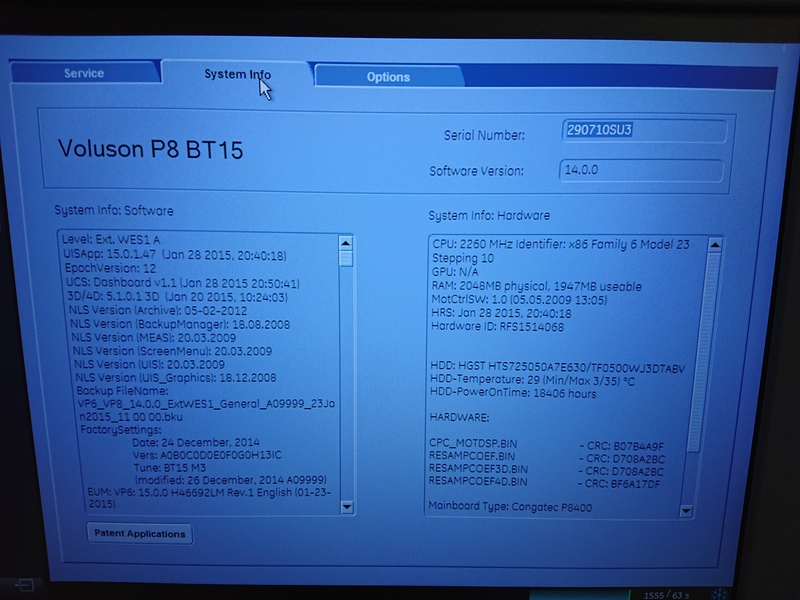
Task: Switch to the Options tab
Action: click(x=388, y=77)
